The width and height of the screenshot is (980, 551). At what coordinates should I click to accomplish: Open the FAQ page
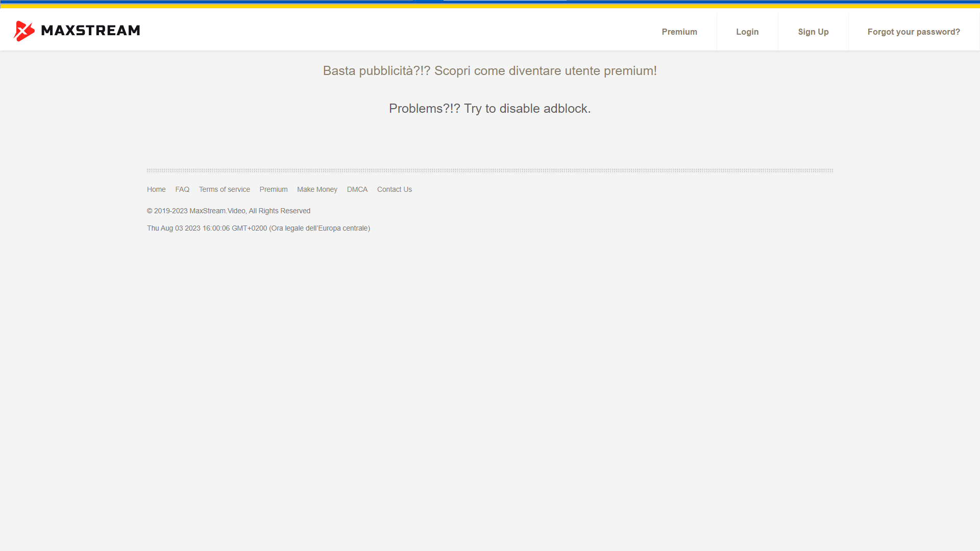click(182, 189)
